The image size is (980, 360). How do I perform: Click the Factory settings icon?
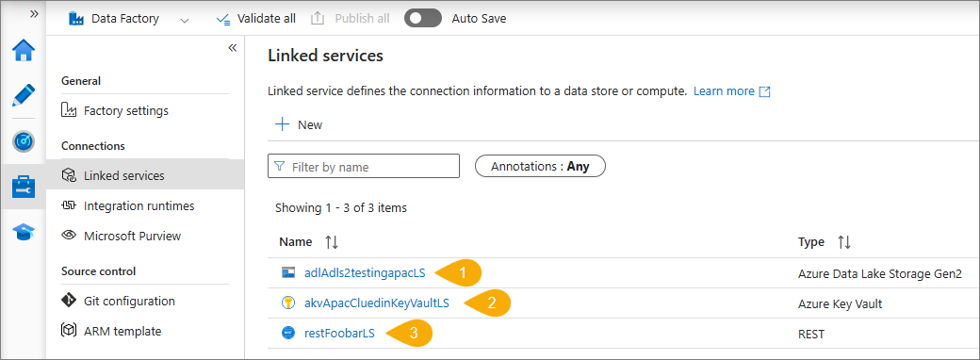69,110
